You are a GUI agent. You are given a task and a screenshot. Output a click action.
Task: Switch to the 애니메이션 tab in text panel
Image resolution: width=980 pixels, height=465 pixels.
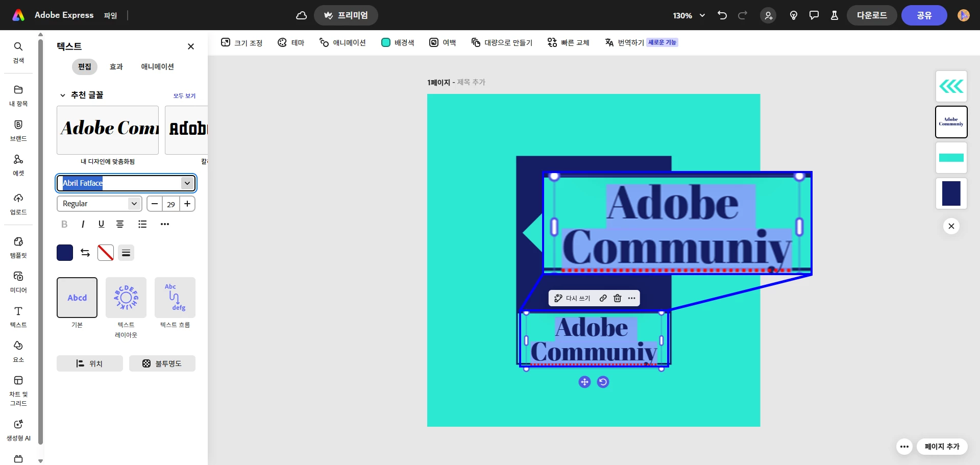[158, 67]
